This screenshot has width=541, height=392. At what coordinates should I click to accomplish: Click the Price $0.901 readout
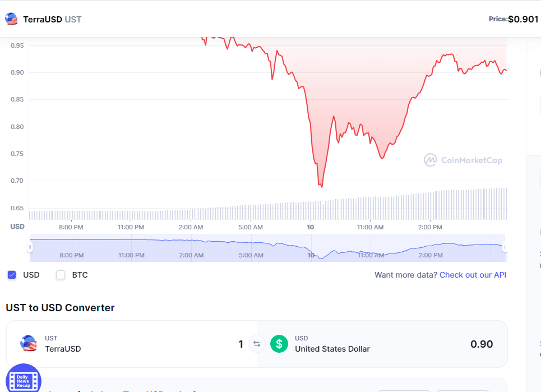(x=514, y=19)
